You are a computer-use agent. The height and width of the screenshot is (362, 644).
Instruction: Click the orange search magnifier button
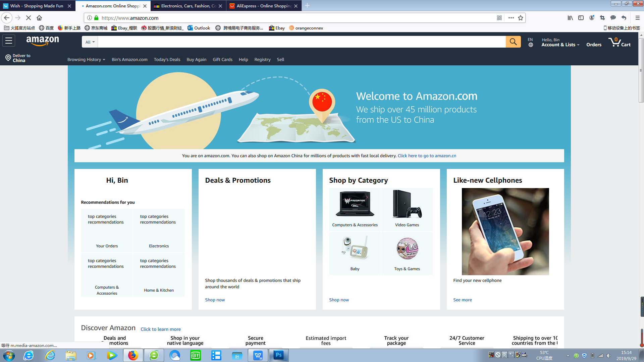click(x=513, y=42)
